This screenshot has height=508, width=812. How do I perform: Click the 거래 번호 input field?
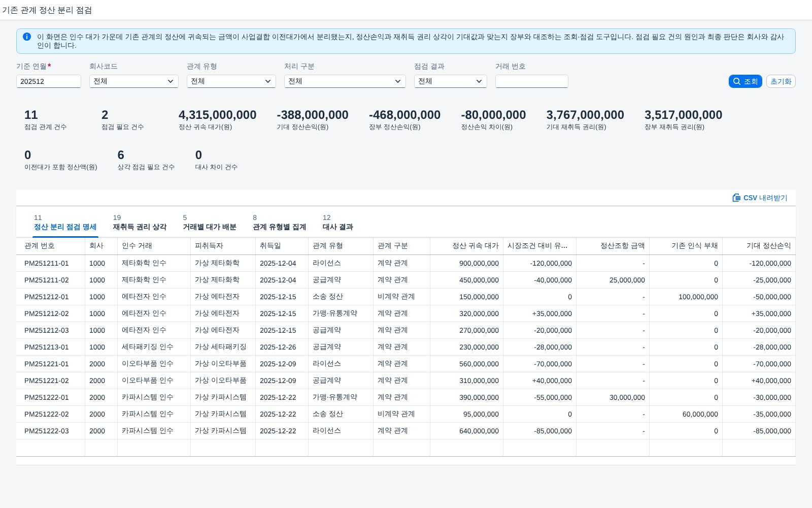[532, 81]
